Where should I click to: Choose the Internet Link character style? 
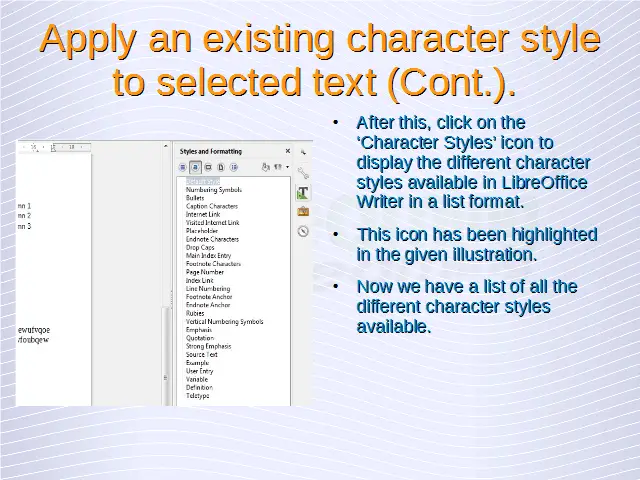click(x=203, y=214)
